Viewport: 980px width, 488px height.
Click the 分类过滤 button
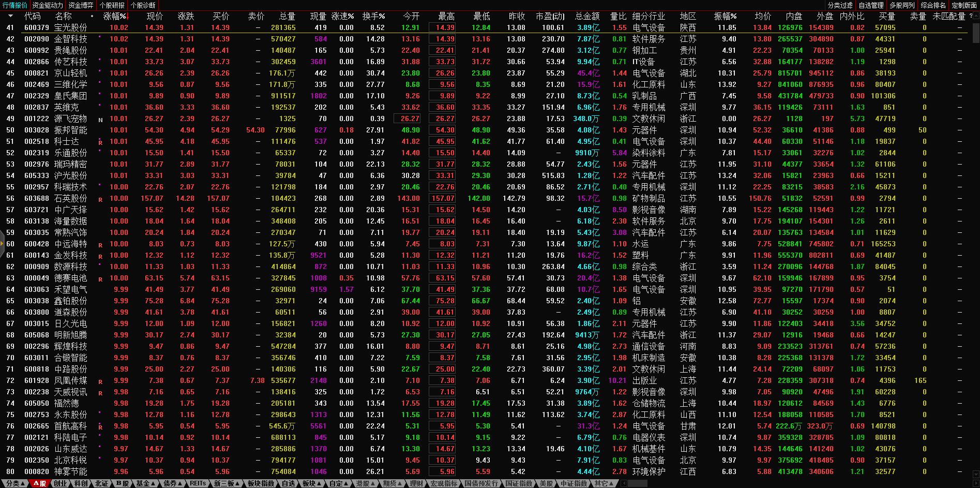(840, 5)
